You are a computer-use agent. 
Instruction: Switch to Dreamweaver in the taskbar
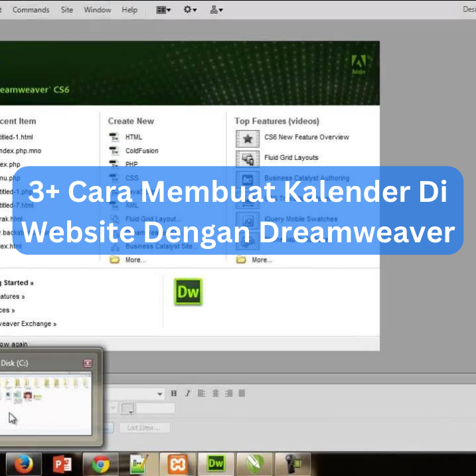point(216,464)
